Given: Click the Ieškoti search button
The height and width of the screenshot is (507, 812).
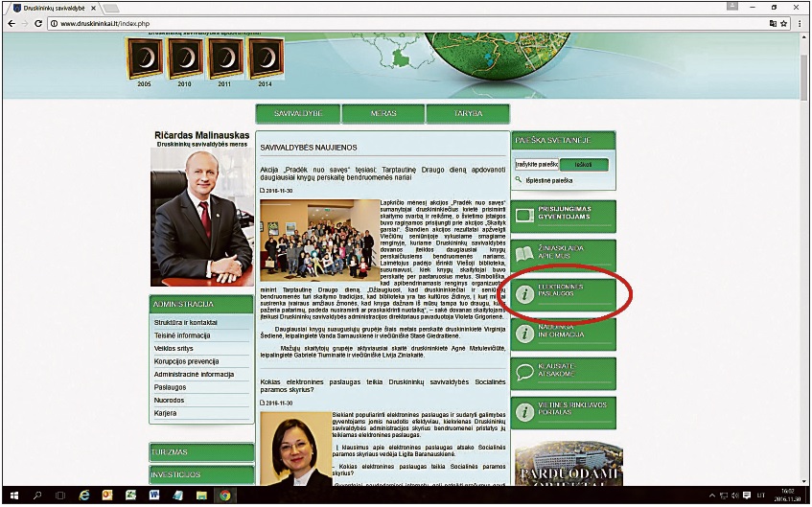Looking at the screenshot, I should point(584,165).
